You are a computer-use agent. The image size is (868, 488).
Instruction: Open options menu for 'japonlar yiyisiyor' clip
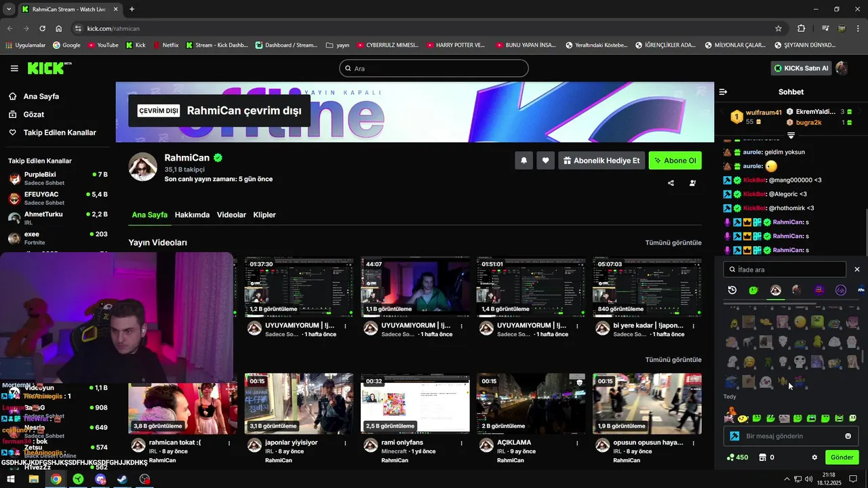click(345, 443)
